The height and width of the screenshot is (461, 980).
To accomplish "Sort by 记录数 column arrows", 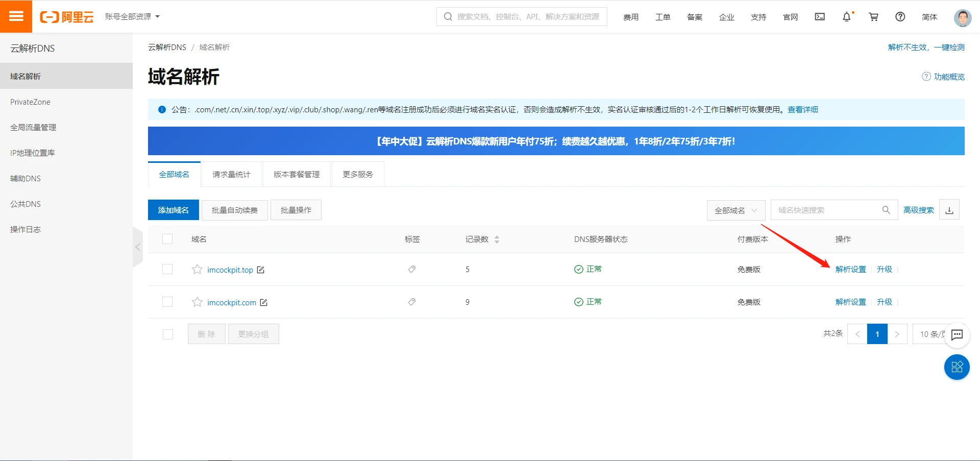I will coord(497,239).
